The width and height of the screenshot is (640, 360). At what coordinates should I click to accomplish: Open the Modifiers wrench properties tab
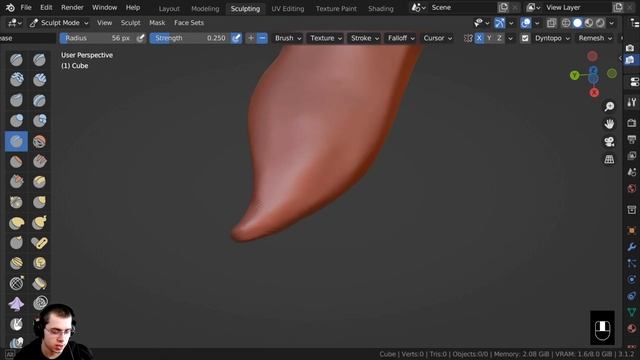[632, 247]
